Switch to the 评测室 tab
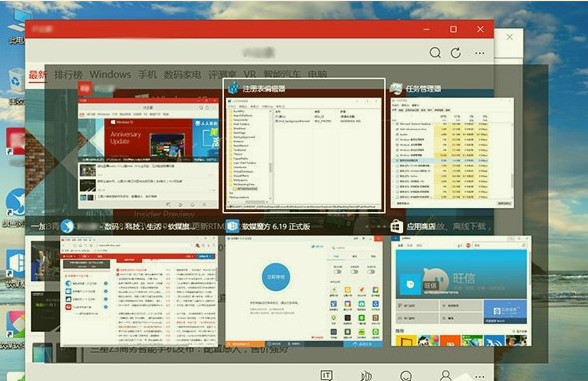 pyautogui.click(x=222, y=74)
